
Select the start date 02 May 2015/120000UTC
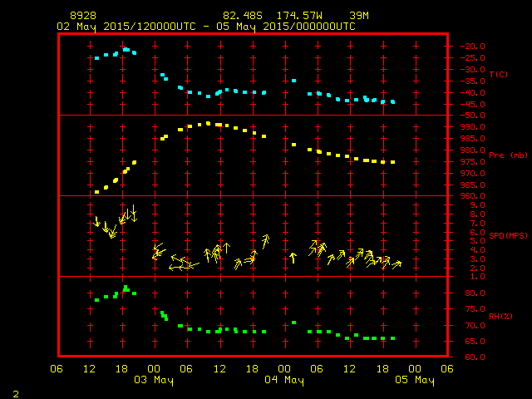126,27
